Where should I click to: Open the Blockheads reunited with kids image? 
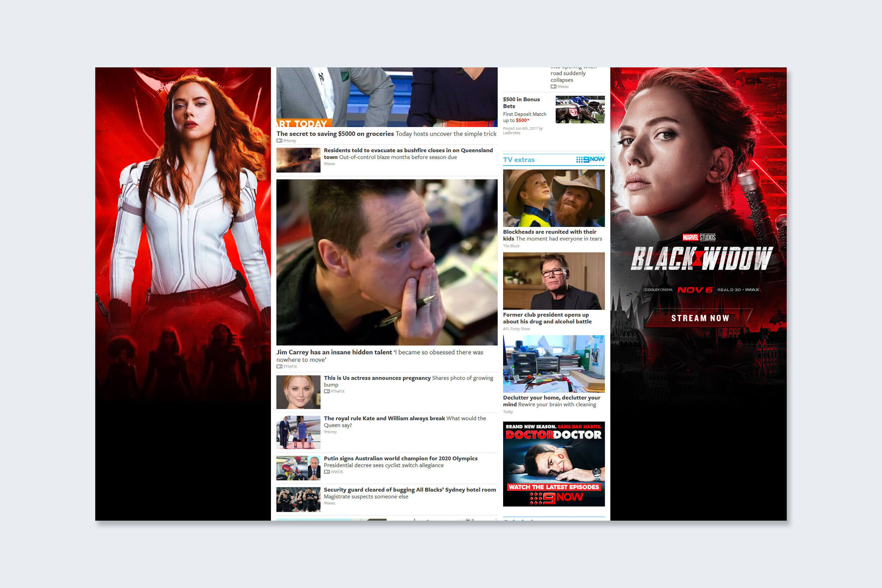pyautogui.click(x=554, y=198)
